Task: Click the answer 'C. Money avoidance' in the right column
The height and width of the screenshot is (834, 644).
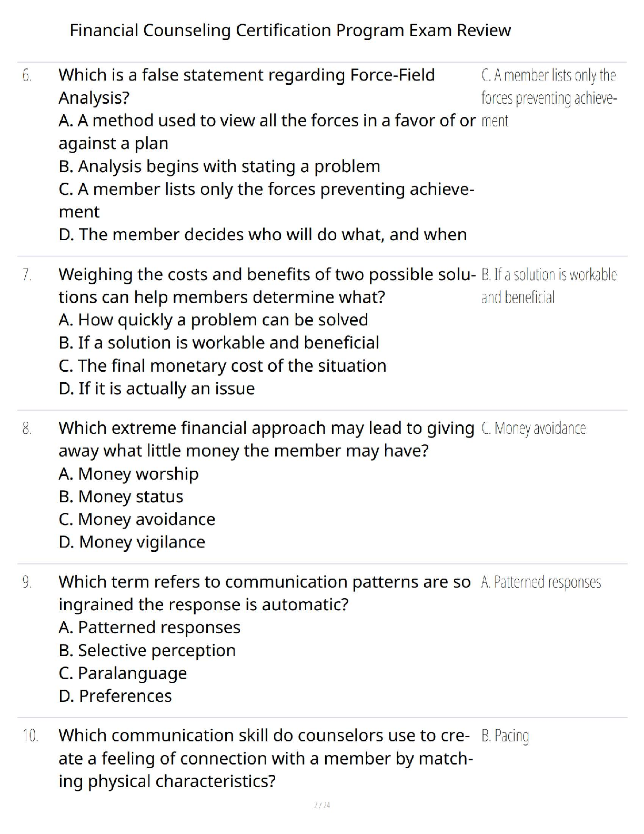Action: pos(533,429)
